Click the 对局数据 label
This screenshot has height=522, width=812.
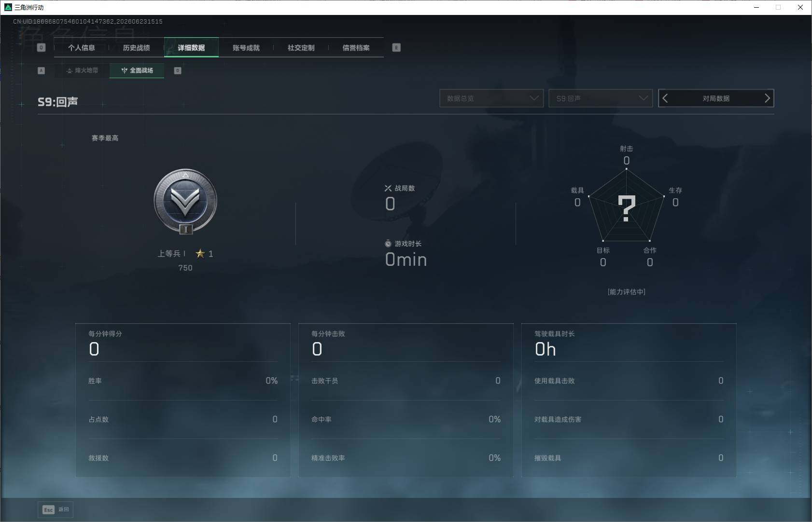click(x=716, y=98)
